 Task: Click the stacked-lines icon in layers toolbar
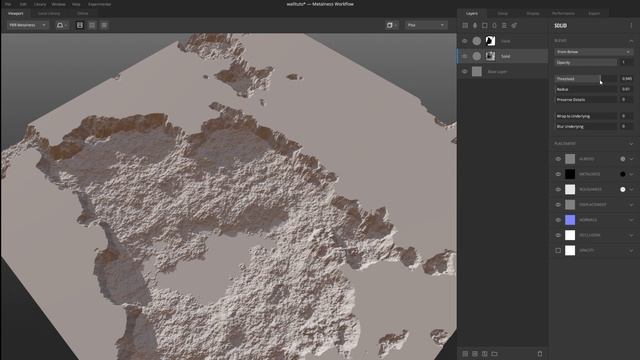pyautogui.click(x=504, y=25)
